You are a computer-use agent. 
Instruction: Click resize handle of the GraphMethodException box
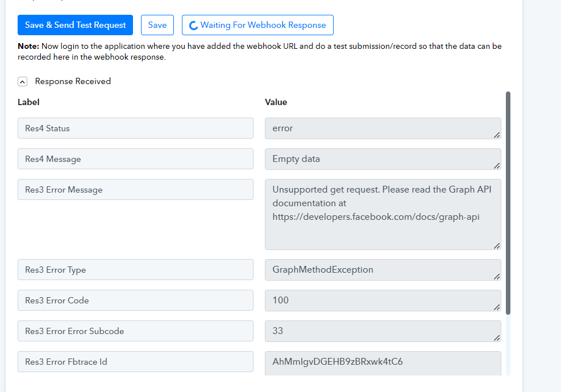(497, 277)
